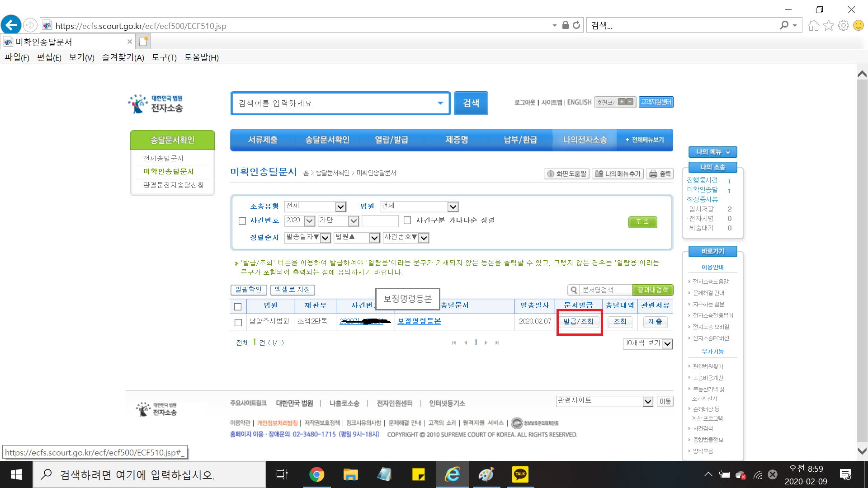Enable 사건구분 가나다순 정렬 checkbox

point(407,221)
